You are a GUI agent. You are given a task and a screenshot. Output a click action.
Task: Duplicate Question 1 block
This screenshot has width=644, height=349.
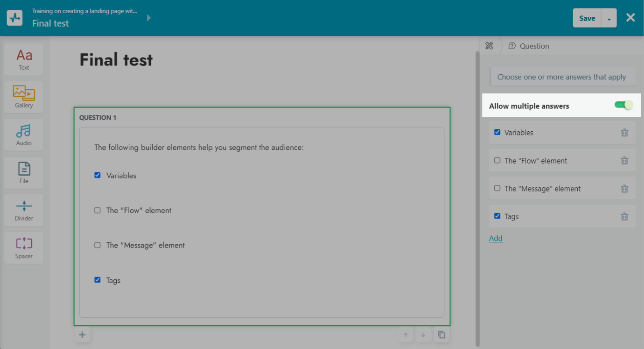click(x=441, y=335)
